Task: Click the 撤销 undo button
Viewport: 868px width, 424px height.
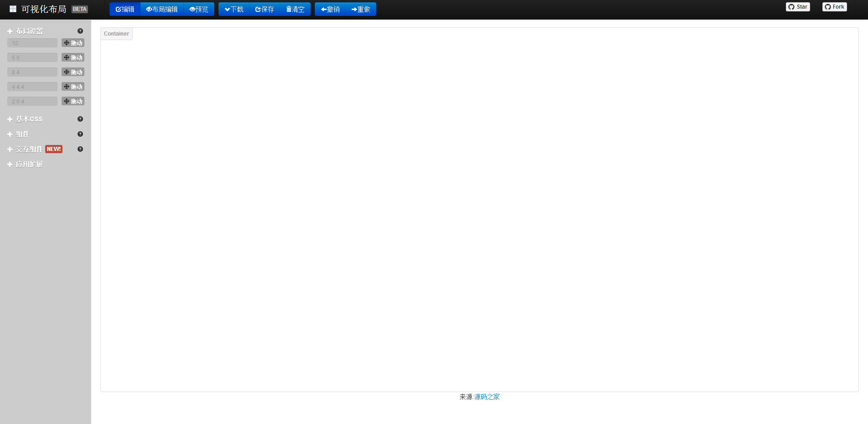Action: pyautogui.click(x=330, y=9)
